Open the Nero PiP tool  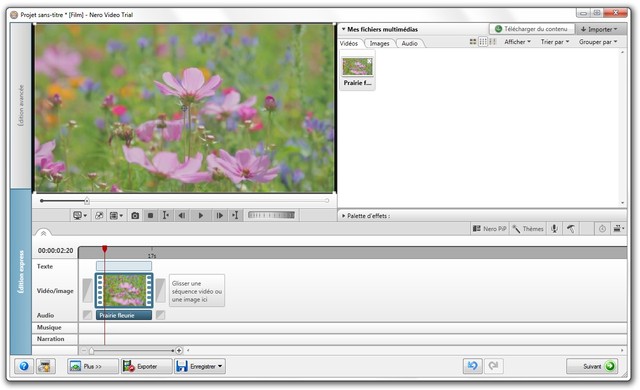[489, 229]
